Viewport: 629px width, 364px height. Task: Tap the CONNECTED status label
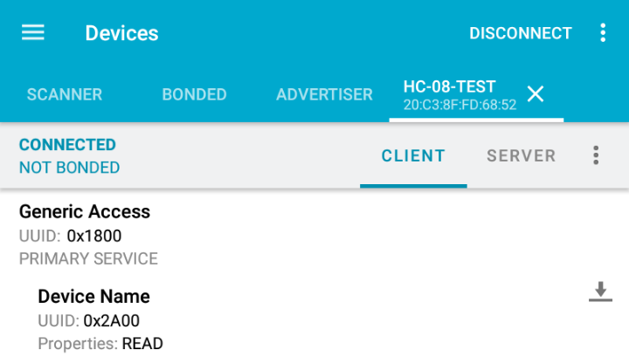pos(67,145)
